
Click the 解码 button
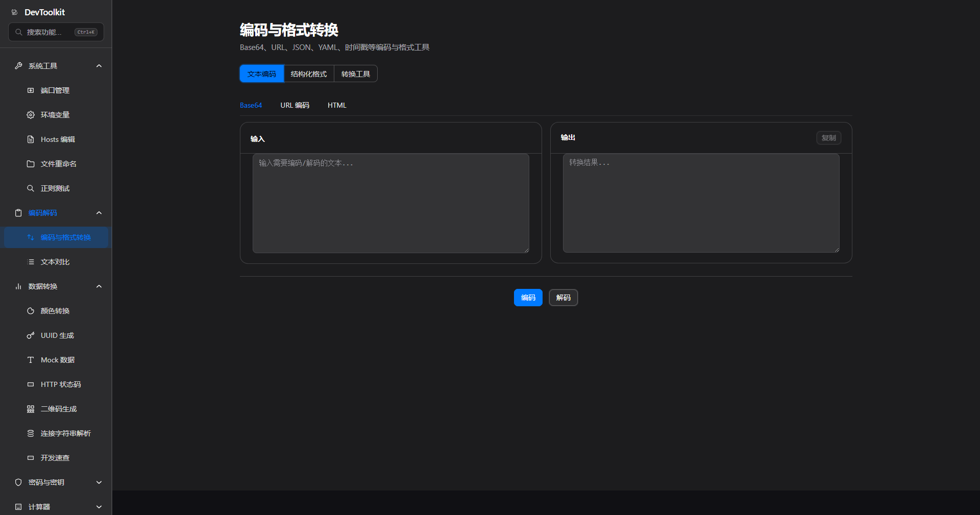point(563,298)
